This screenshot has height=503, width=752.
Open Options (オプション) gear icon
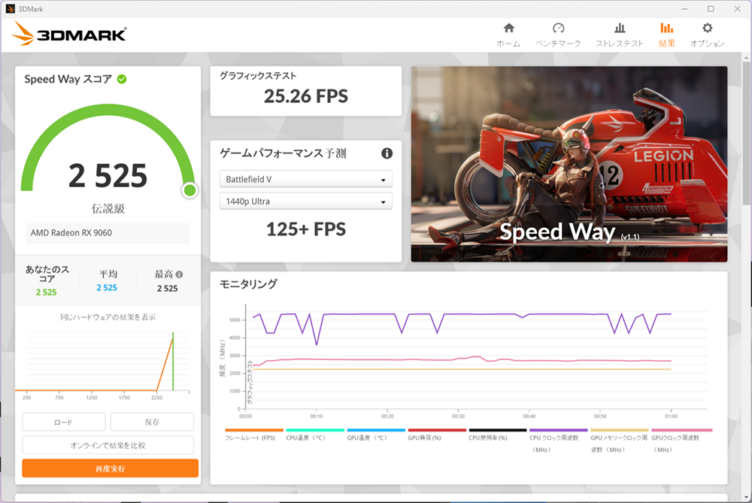point(707,34)
